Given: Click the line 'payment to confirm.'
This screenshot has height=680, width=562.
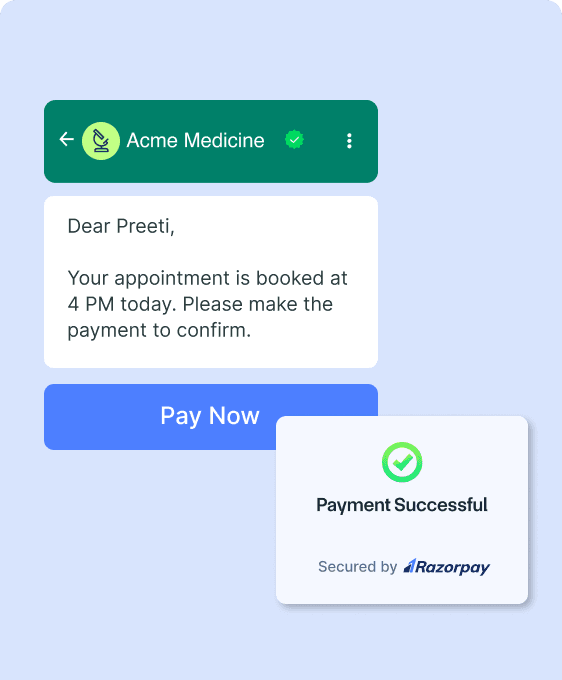Looking at the screenshot, I should (x=159, y=331).
